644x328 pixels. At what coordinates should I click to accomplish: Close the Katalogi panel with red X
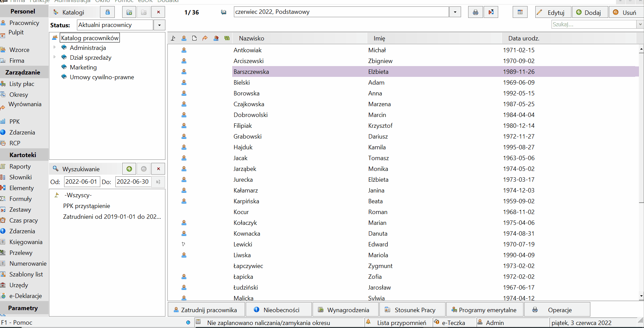point(158,12)
